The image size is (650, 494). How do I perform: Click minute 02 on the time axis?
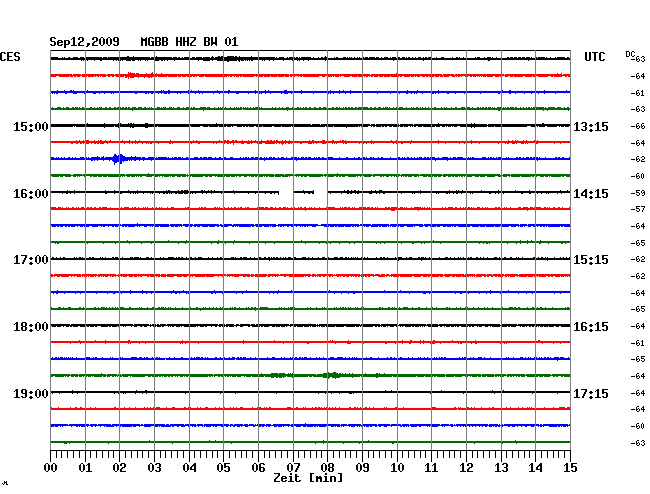[119, 468]
